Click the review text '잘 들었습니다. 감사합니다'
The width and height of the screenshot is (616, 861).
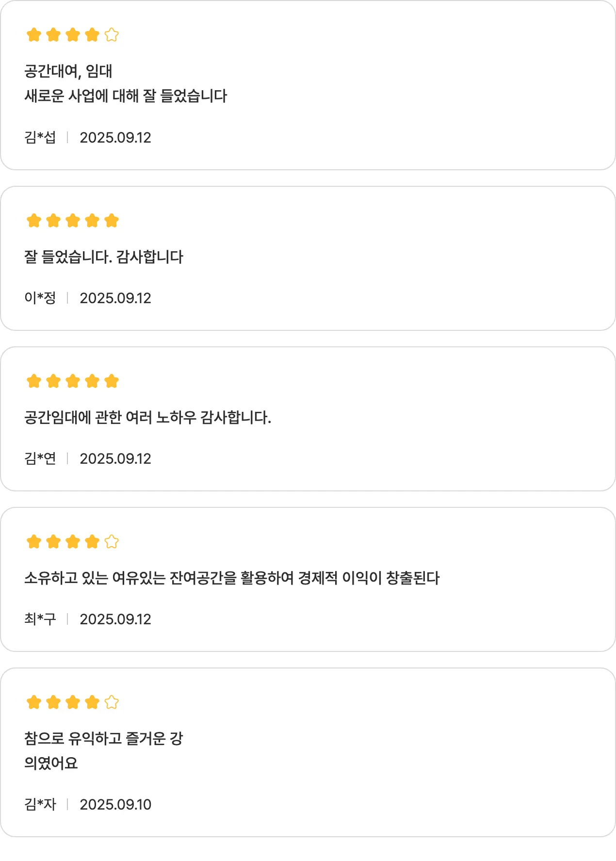coord(104,257)
